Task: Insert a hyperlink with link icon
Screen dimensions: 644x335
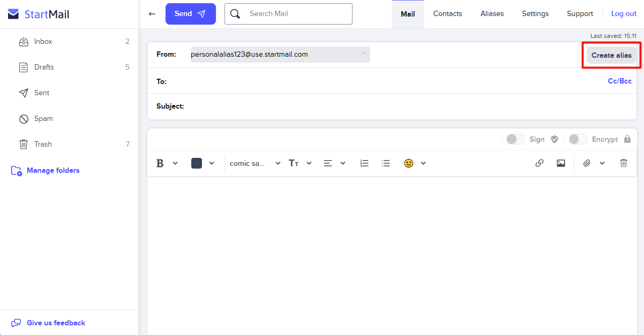Action: [x=540, y=163]
